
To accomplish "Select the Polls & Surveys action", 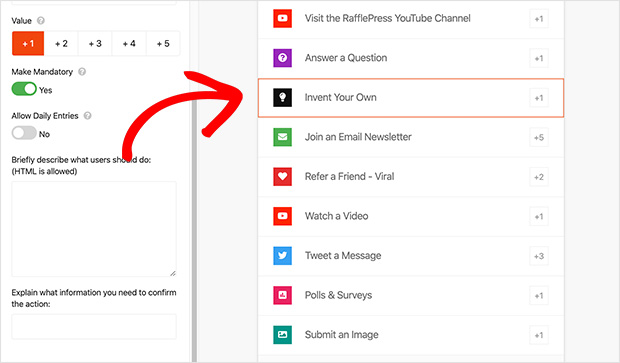I will [x=411, y=295].
